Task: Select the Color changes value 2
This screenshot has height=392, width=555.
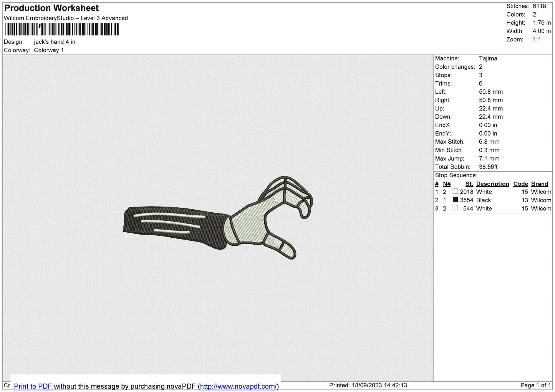Action: 480,67
